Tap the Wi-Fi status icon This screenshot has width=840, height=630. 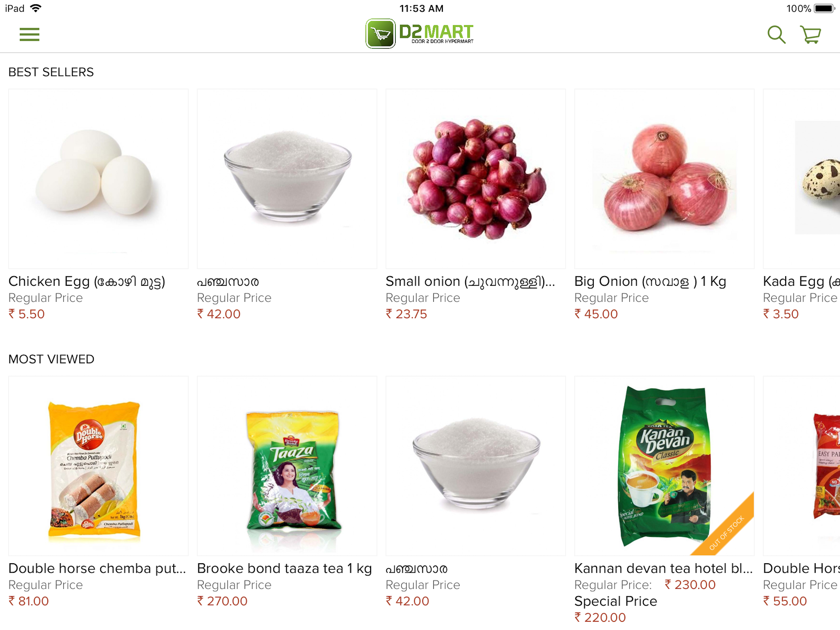(x=35, y=8)
